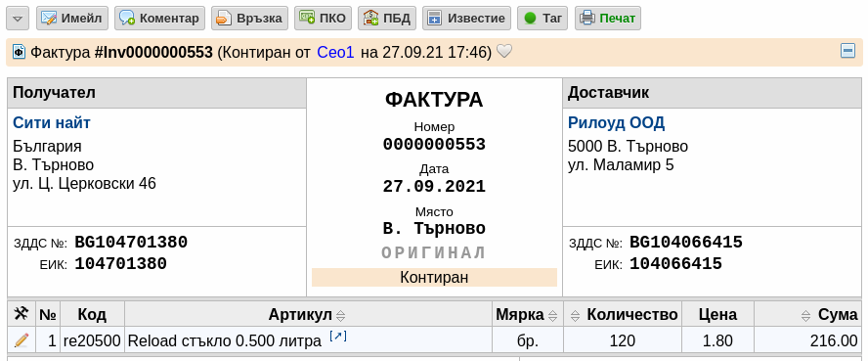Print invoice using Печат button
This screenshot has height=361, width=868.
tap(608, 19)
